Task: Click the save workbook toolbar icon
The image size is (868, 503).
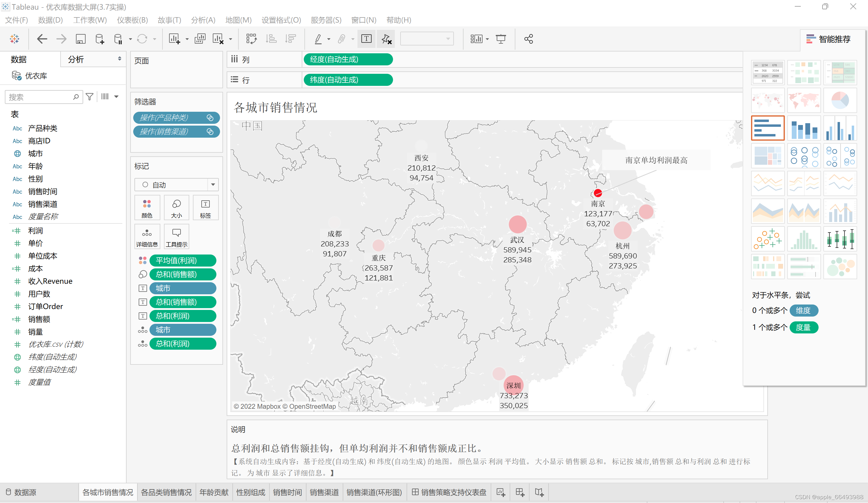Action: coord(80,39)
